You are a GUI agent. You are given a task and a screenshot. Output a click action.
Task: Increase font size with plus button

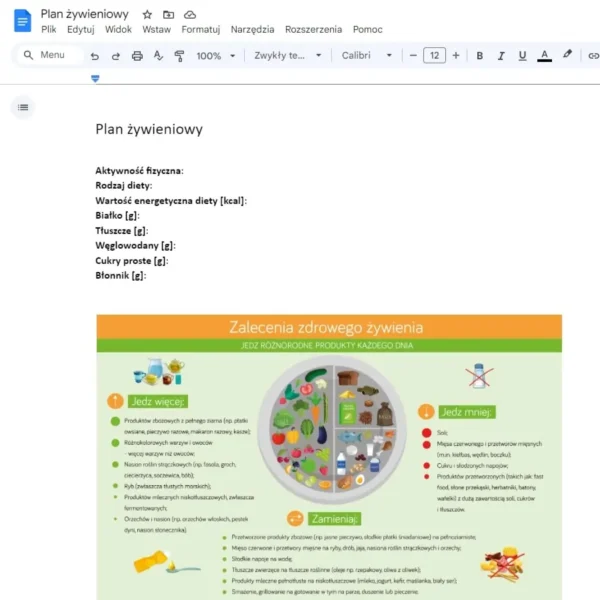pos(456,55)
